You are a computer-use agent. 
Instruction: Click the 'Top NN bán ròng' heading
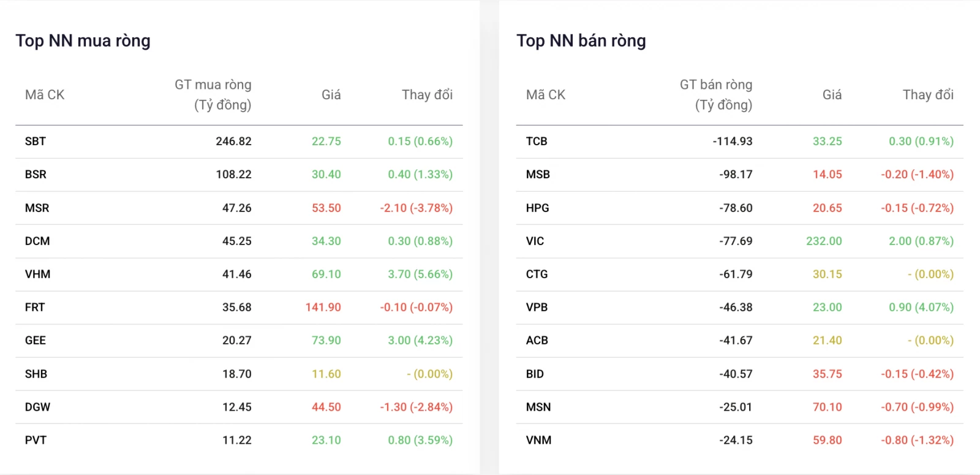[581, 41]
